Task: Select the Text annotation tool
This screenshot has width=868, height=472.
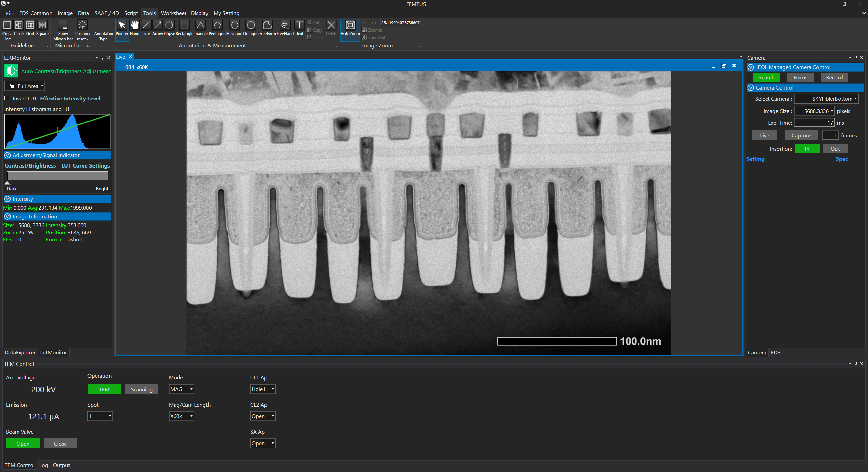Action: coord(300,26)
